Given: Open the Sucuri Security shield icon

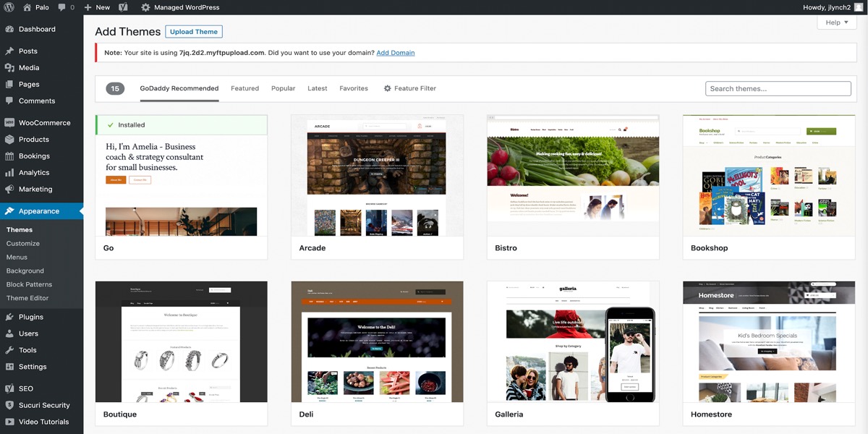Looking at the screenshot, I should [x=9, y=405].
